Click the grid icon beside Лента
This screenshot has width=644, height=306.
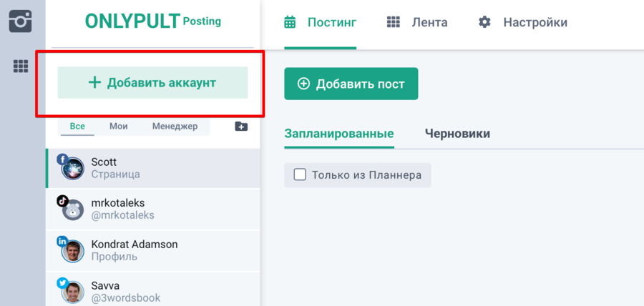click(393, 22)
